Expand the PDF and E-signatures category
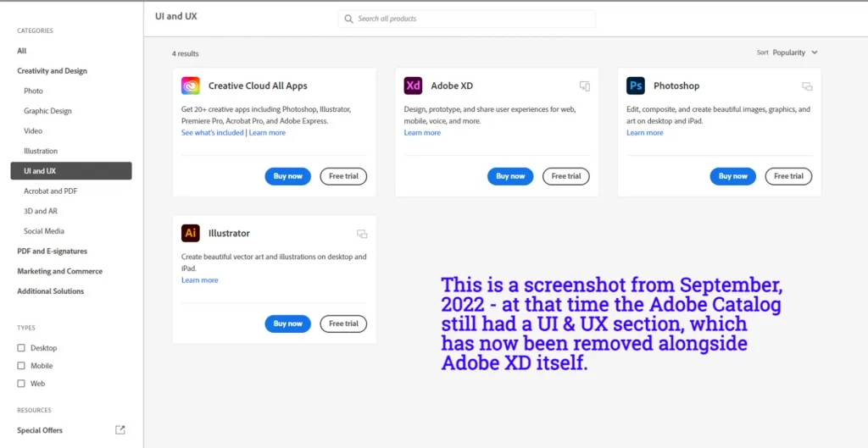This screenshot has height=448, width=868. 52,252
